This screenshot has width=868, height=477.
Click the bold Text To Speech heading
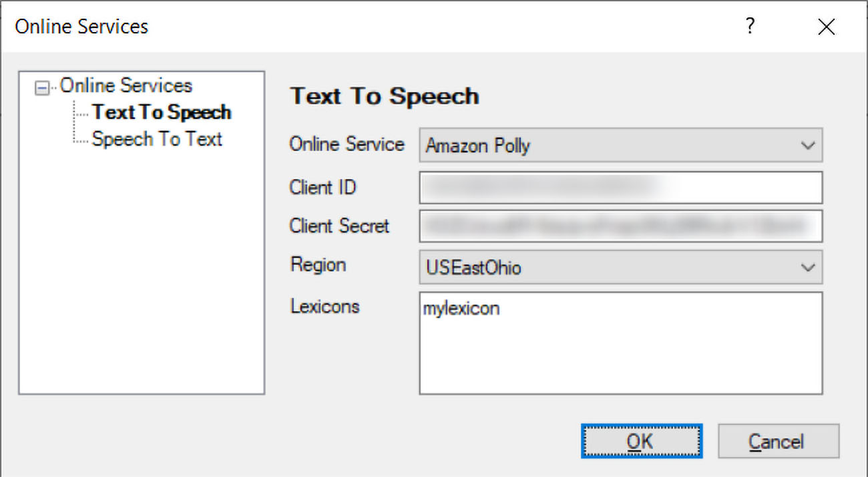pyautogui.click(x=385, y=96)
